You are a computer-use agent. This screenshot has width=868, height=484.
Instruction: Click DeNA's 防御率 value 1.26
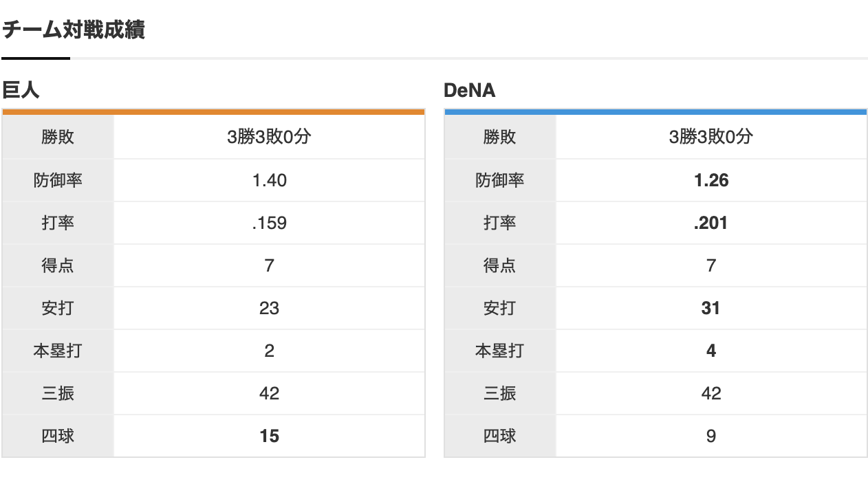710,180
